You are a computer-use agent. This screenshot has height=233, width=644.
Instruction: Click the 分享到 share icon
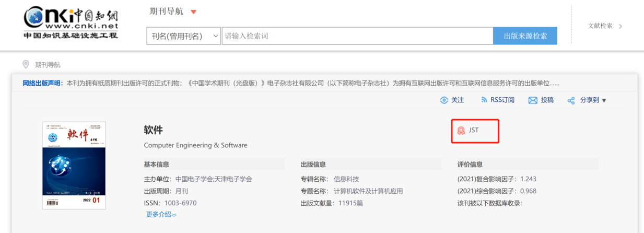571,100
